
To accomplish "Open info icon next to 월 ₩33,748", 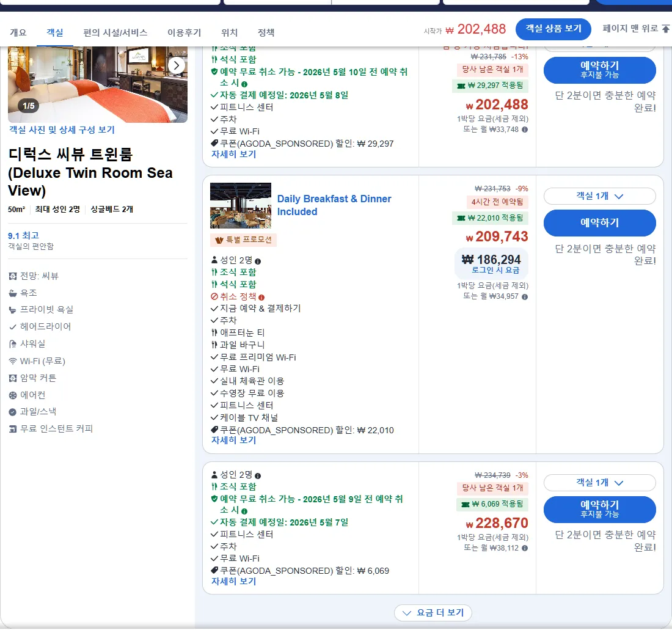I will click(525, 130).
